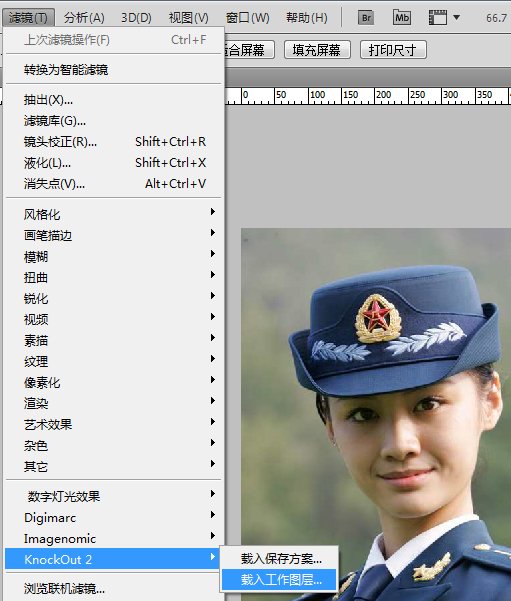Open the 帮助(H) menu
511x601 pixels.
coord(307,18)
